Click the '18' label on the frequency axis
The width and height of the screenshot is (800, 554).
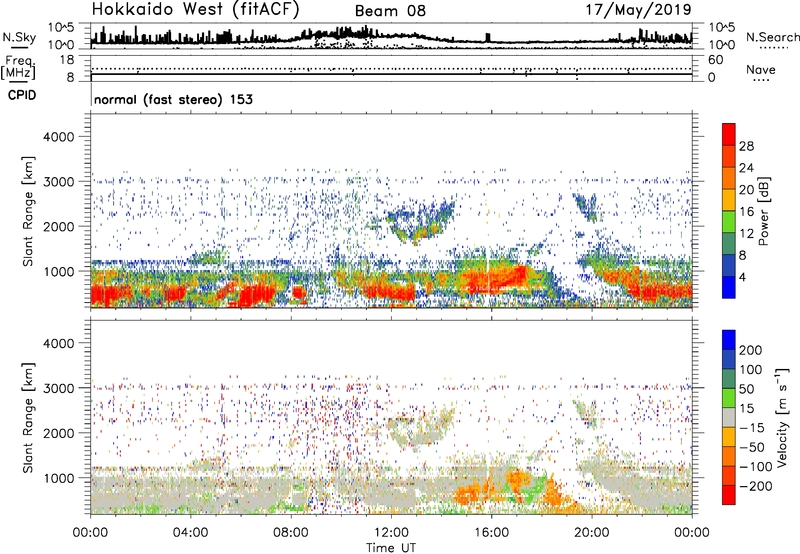tap(67, 60)
